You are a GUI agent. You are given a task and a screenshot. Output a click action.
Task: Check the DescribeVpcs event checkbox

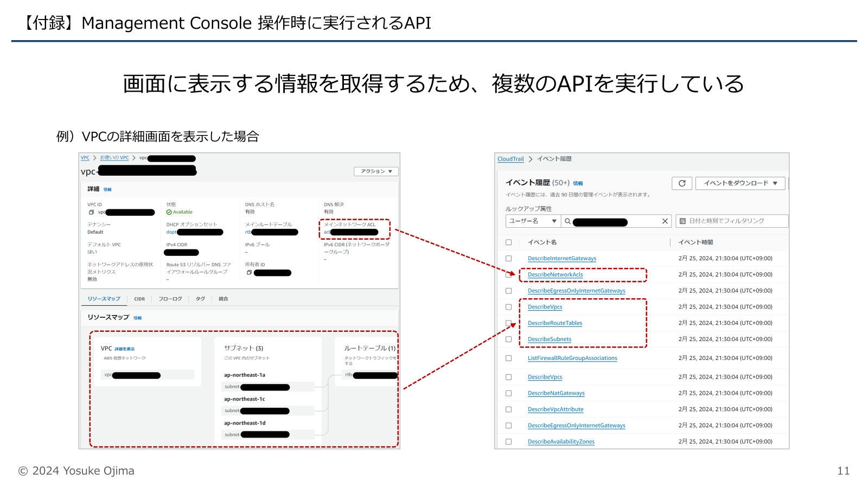tap(508, 307)
